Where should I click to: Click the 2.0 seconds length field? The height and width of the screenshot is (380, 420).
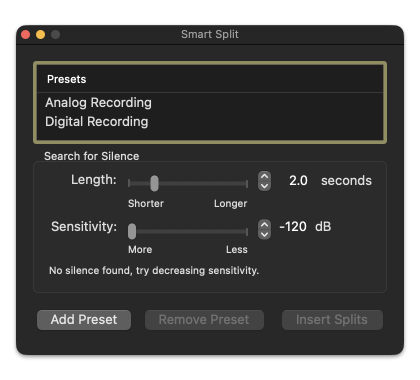(298, 181)
